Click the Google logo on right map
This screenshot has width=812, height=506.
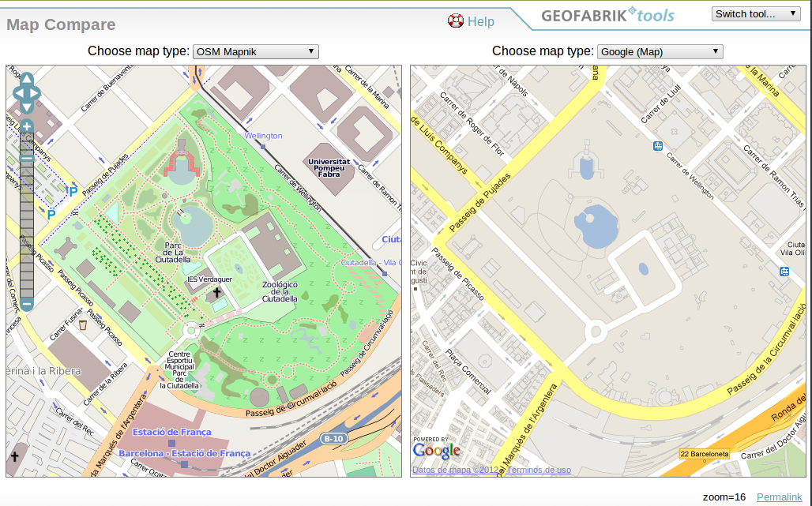[x=436, y=451]
